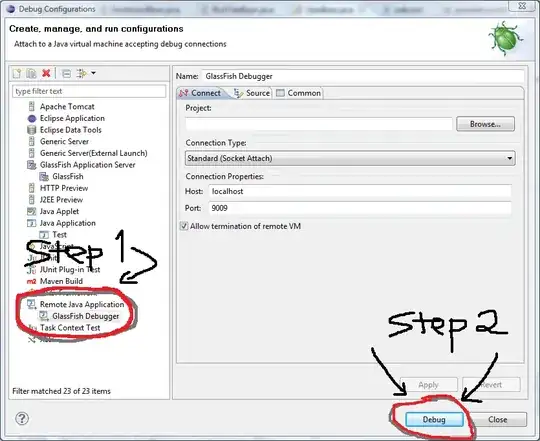Click the J2EE Preview icon
Image resolution: width=540 pixels, height=441 pixels.
(32, 200)
